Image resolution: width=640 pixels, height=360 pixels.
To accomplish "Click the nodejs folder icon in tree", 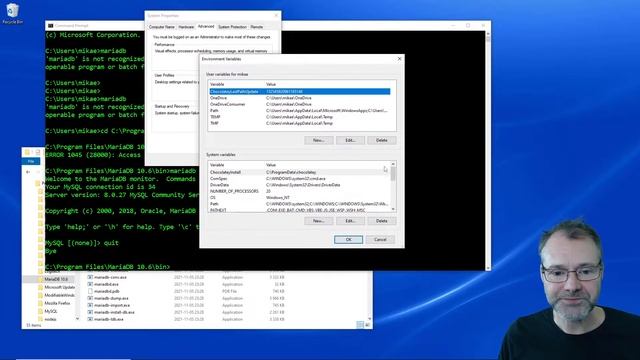I will (40, 319).
